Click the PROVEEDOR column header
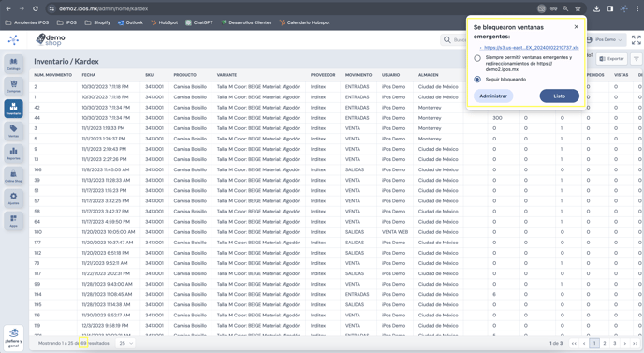The height and width of the screenshot is (353, 644). (323, 75)
